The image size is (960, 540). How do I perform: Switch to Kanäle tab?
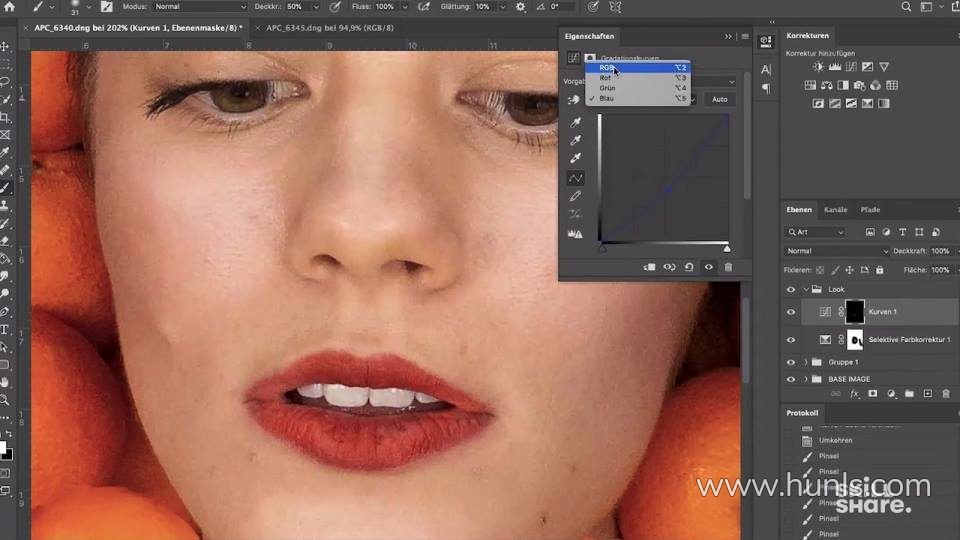tap(835, 210)
